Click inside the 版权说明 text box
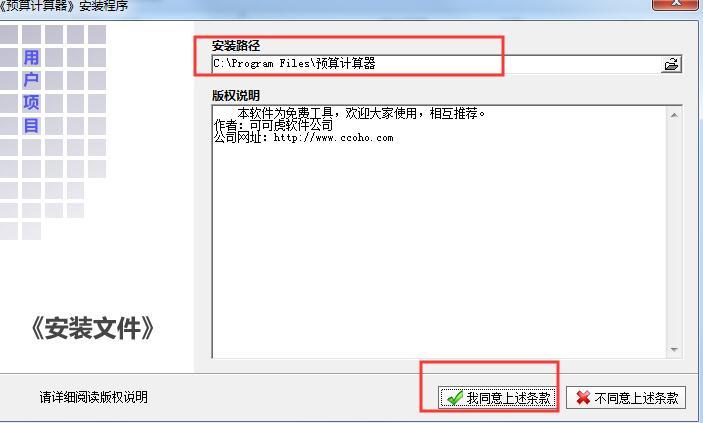 439,231
